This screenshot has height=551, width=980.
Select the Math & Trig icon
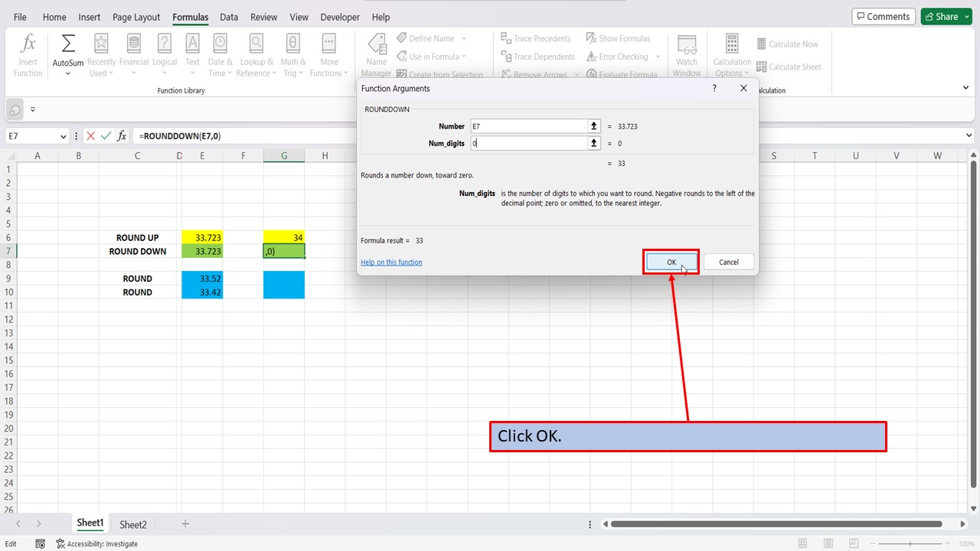tap(292, 53)
